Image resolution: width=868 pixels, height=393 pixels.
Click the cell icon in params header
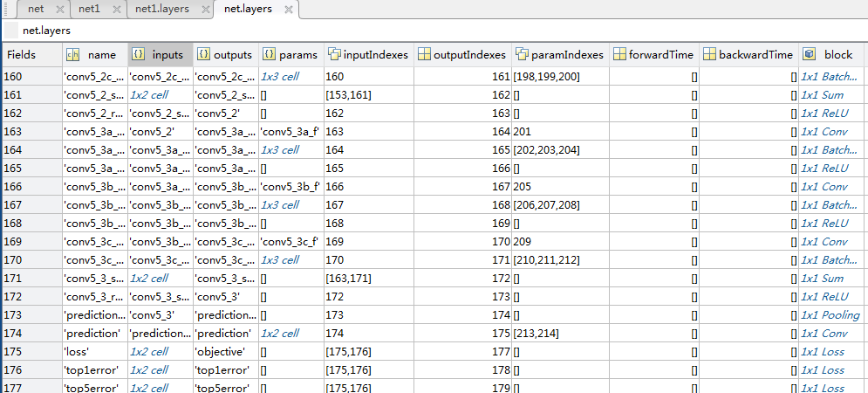[x=270, y=54]
